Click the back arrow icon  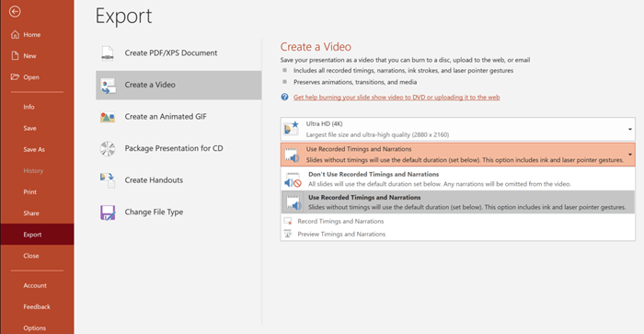click(x=15, y=12)
